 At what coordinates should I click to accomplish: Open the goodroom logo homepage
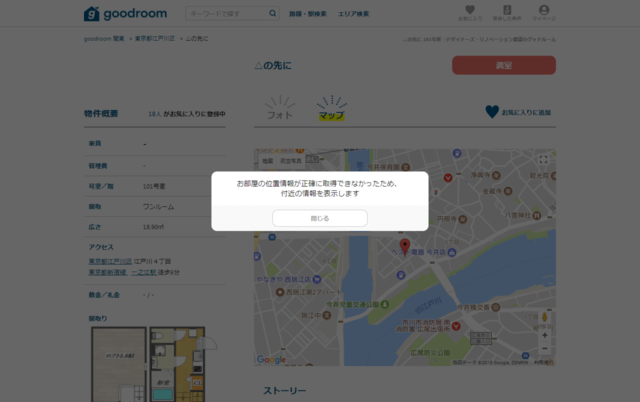tap(125, 13)
